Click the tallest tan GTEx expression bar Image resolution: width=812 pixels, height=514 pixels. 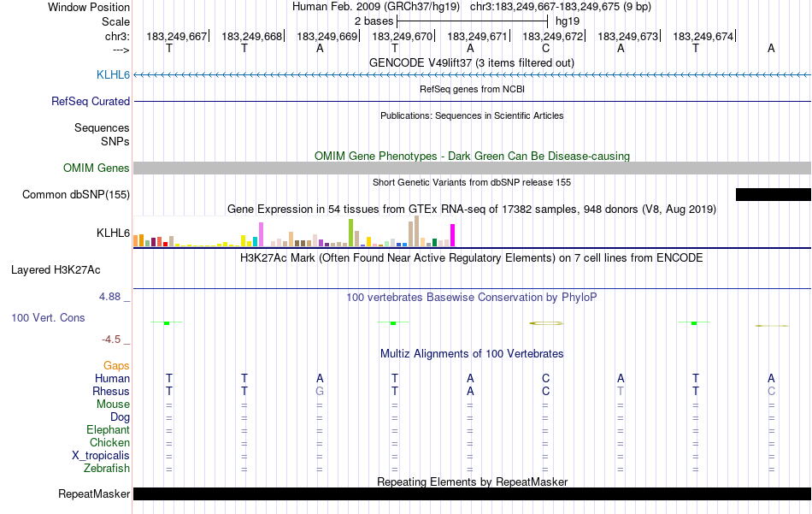416,231
